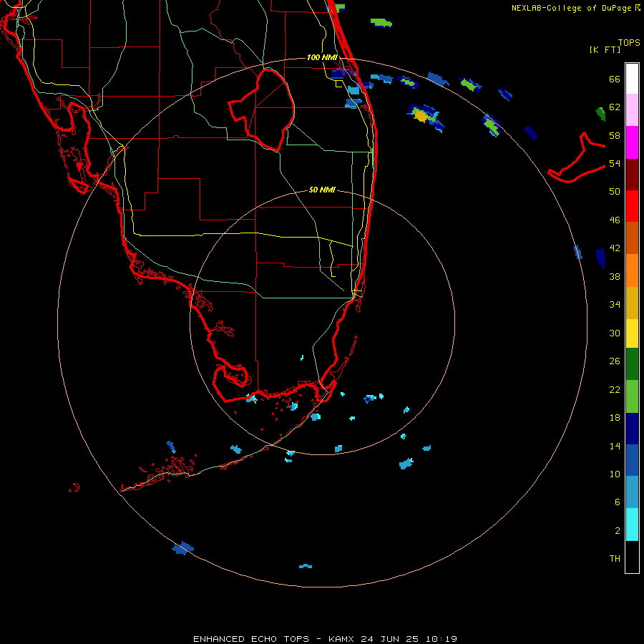644x644 pixels.
Task: Click the legend value "66"
Action: pyautogui.click(x=615, y=79)
